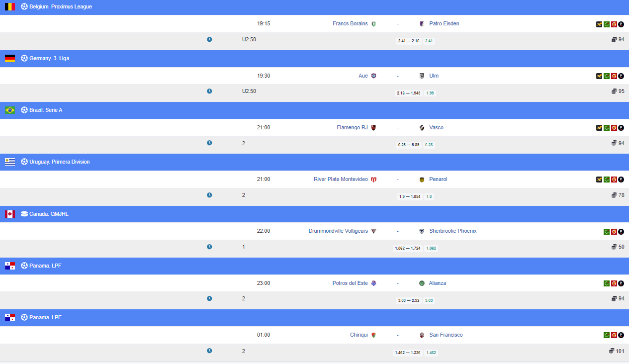Image resolution: width=629 pixels, height=364 pixels.
Task: Click the Canada flag icon
Action: [x=10, y=214]
